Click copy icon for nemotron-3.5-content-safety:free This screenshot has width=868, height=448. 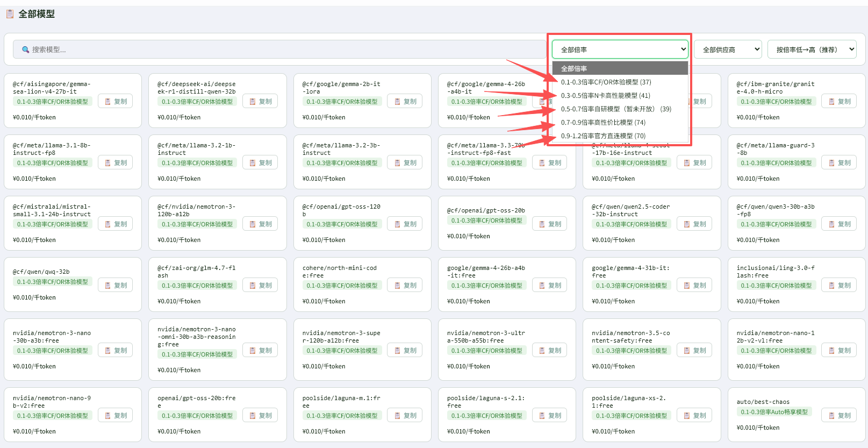[x=687, y=351]
